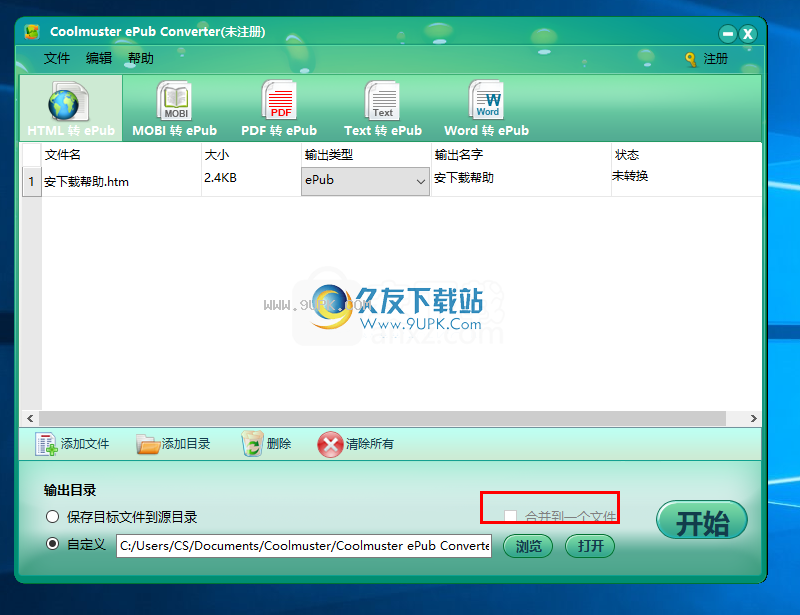This screenshot has height=615, width=800.
Task: Close the Coolmuster ePub Converter window
Action: (x=747, y=34)
